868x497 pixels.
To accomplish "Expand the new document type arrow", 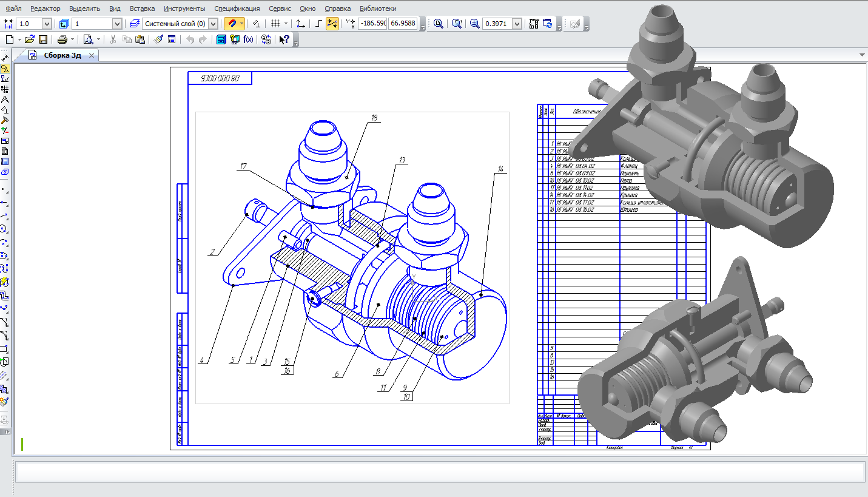I will [x=19, y=39].
